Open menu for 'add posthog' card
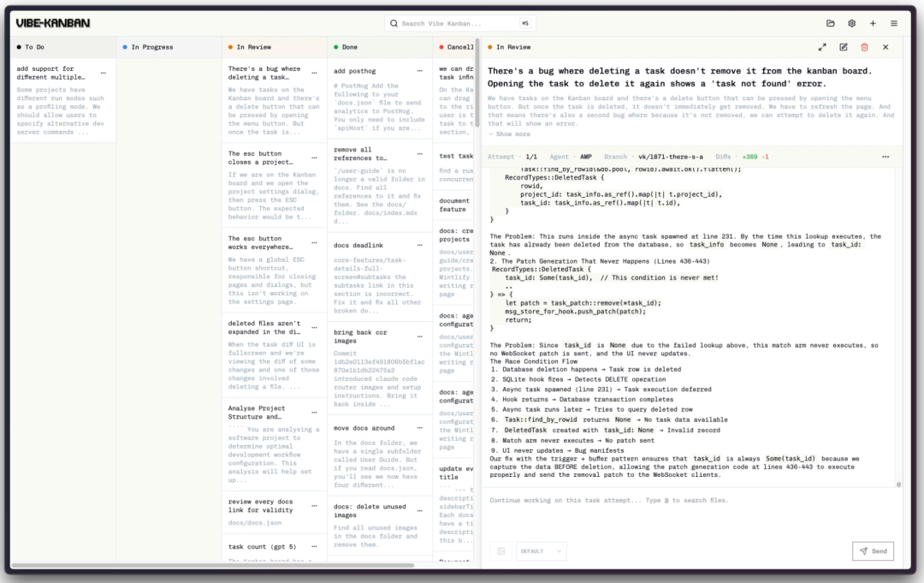924x583 pixels. tap(419, 72)
